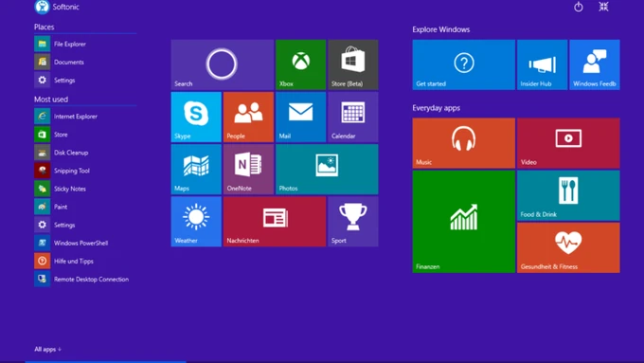644x363 pixels.
Task: Expand the All apps list
Action: [47, 349]
